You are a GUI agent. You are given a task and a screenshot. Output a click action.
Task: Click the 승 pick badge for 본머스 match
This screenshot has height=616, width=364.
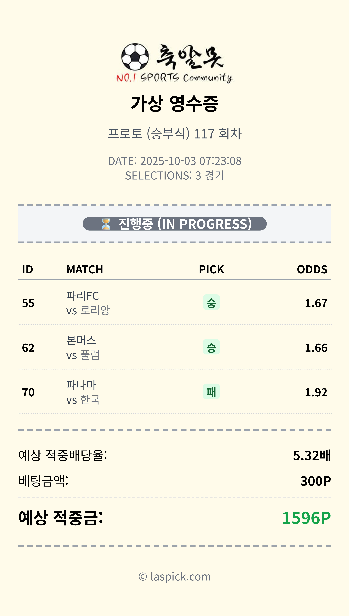[x=211, y=347]
